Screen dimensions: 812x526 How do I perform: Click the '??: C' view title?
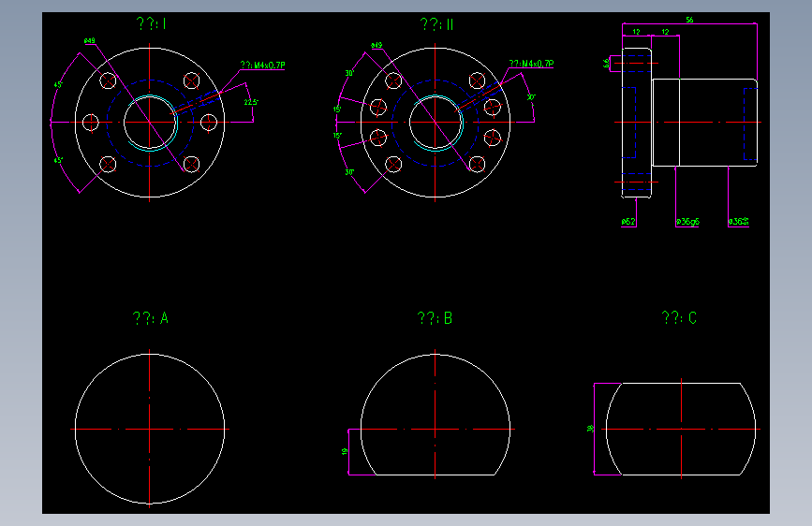coord(679,317)
